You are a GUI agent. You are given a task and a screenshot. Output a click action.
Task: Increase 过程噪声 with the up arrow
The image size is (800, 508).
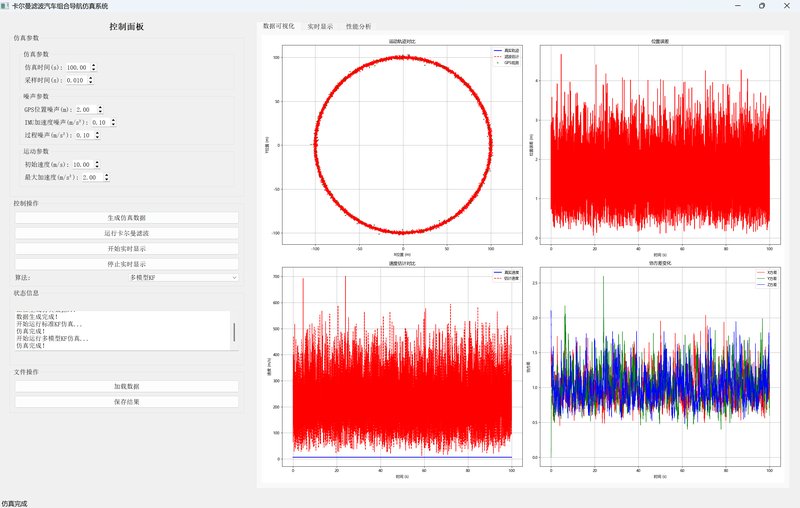pos(97,132)
